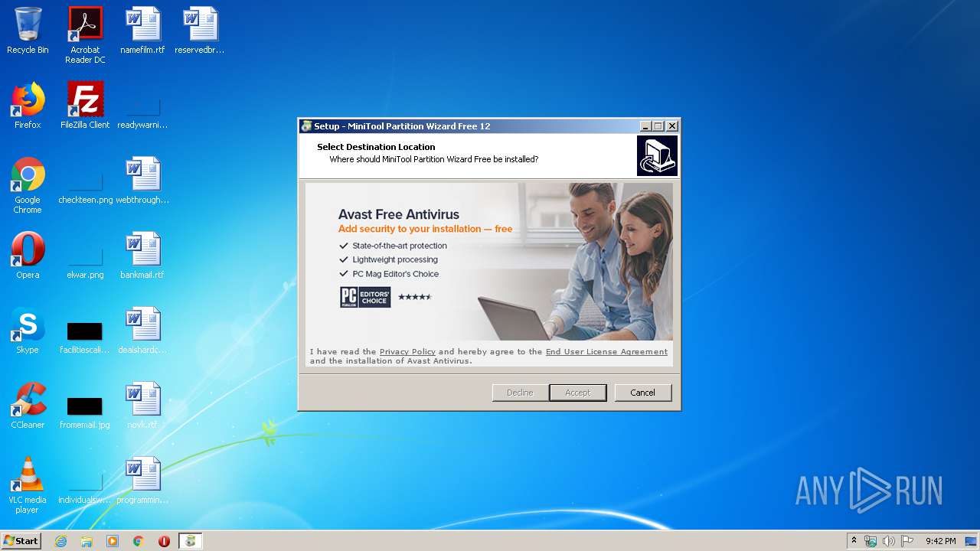Open Internet Explorer from the taskbar
This screenshot has width=980, height=551.
click(60, 541)
